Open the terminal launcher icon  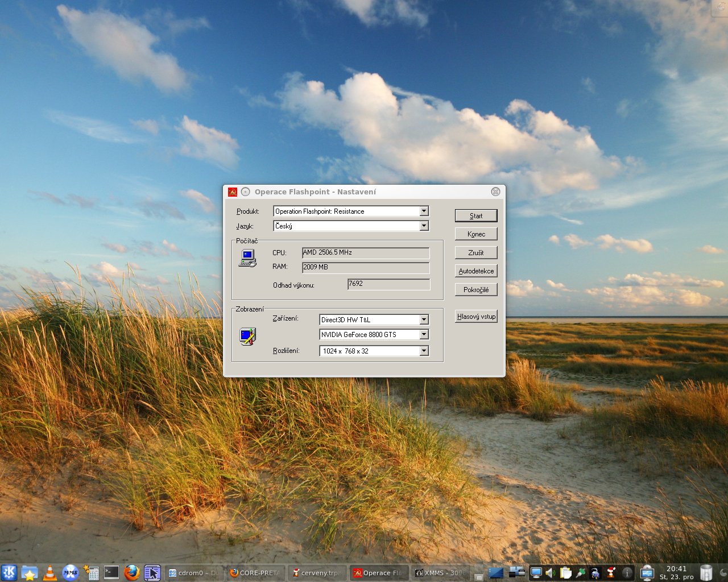coord(111,572)
